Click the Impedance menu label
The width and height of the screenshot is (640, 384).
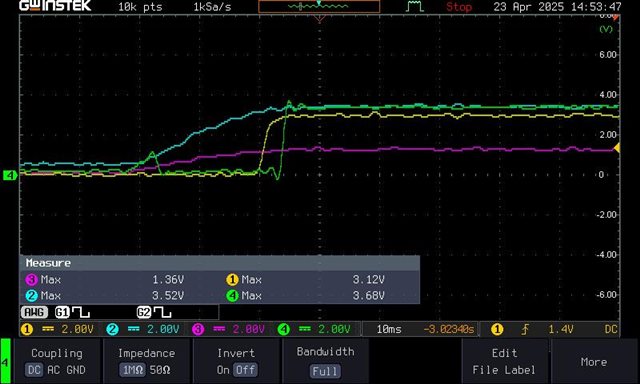[x=146, y=353]
